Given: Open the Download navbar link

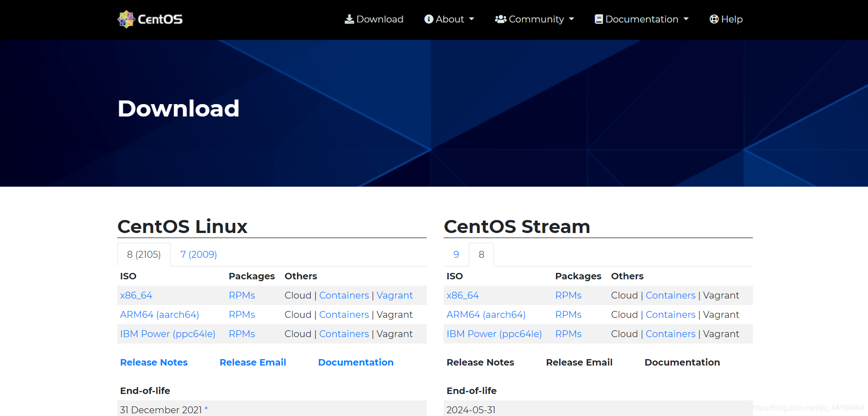Looking at the screenshot, I should 374,19.
